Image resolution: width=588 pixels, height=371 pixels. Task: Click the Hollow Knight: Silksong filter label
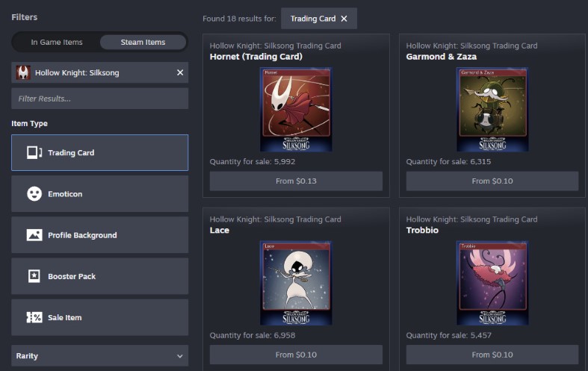[x=77, y=72]
